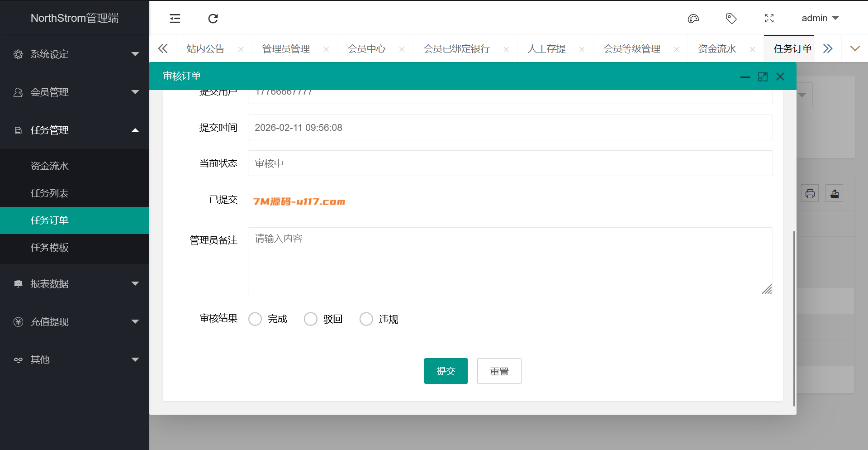Select the 违规 radio option
Image resolution: width=868 pixels, height=450 pixels.
(366, 319)
